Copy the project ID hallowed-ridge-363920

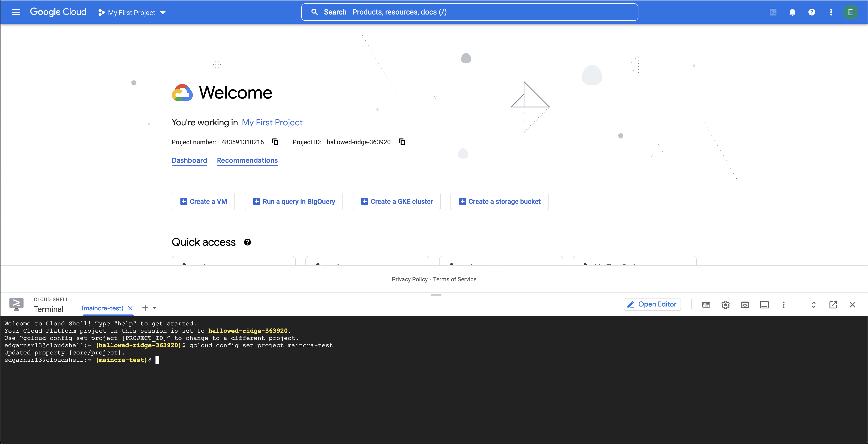coord(402,142)
